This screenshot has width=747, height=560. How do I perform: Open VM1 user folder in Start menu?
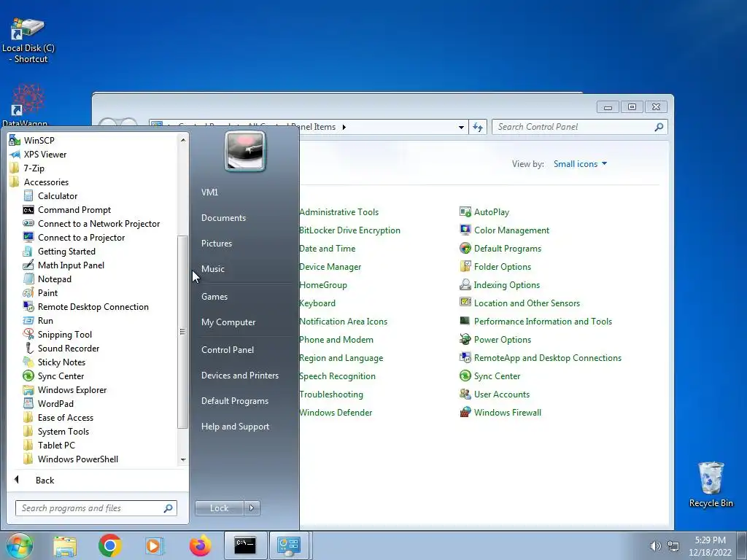pos(209,192)
